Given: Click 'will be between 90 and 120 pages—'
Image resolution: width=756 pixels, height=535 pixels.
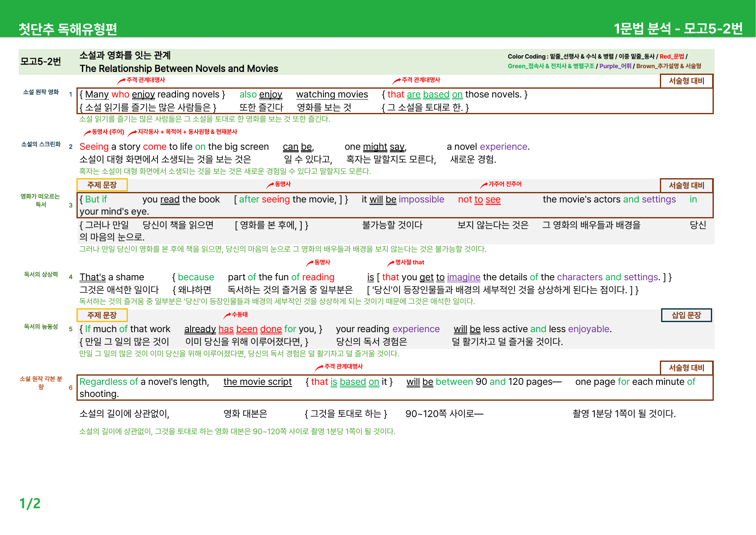Looking at the screenshot, I should pyautogui.click(x=484, y=382).
